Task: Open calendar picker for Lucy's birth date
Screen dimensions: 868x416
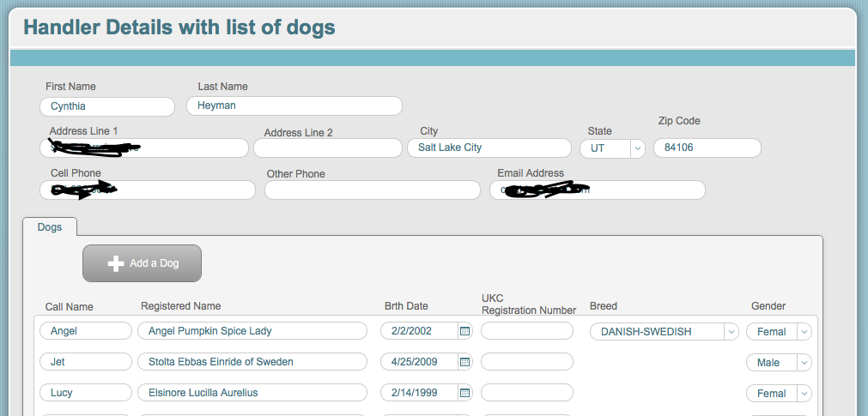Action: [465, 393]
